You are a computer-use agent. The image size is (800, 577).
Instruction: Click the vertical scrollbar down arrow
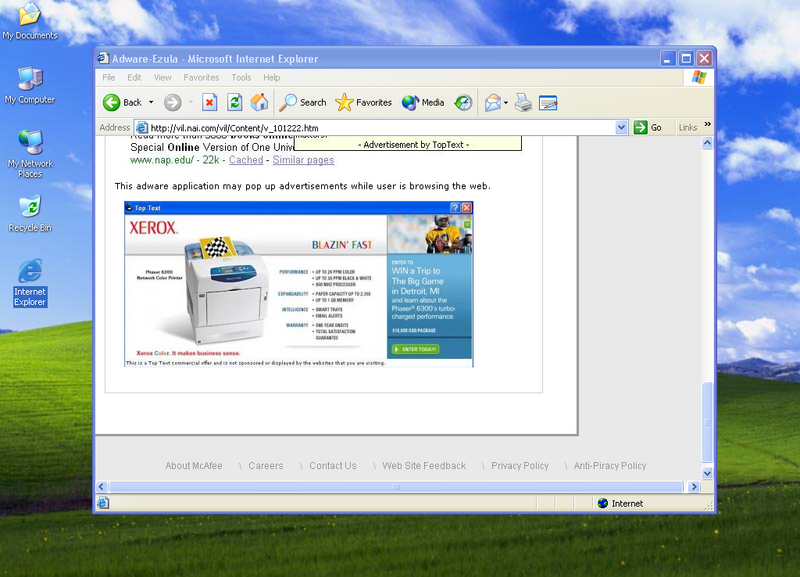pyautogui.click(x=707, y=473)
